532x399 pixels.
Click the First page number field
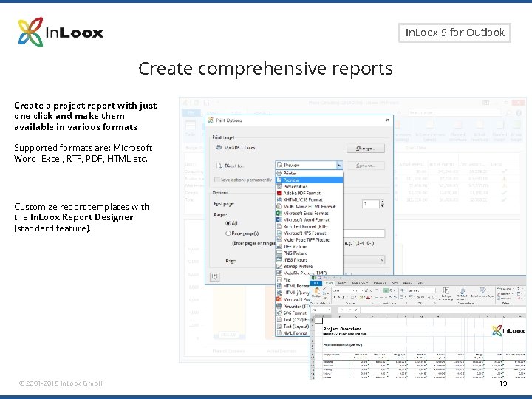point(370,204)
